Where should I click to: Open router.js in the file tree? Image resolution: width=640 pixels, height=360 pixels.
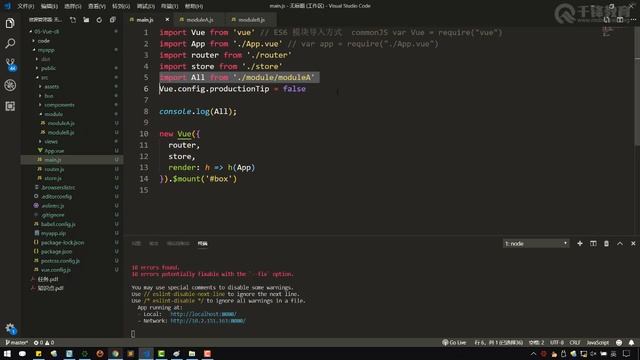(54, 169)
